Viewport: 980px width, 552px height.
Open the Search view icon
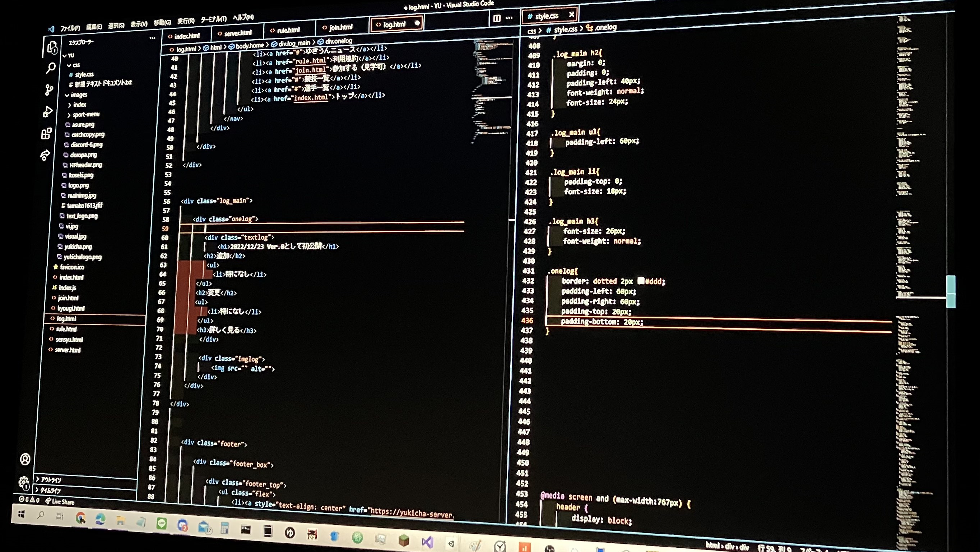click(51, 68)
